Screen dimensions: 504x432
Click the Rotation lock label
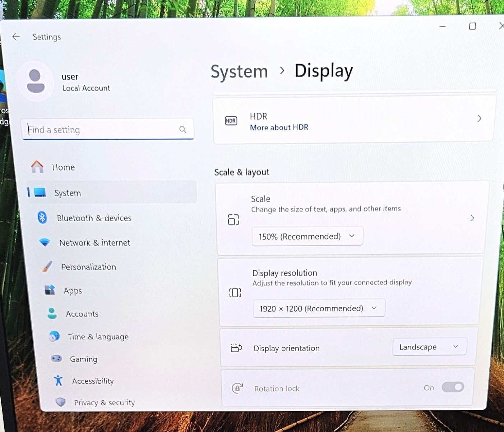coord(277,389)
